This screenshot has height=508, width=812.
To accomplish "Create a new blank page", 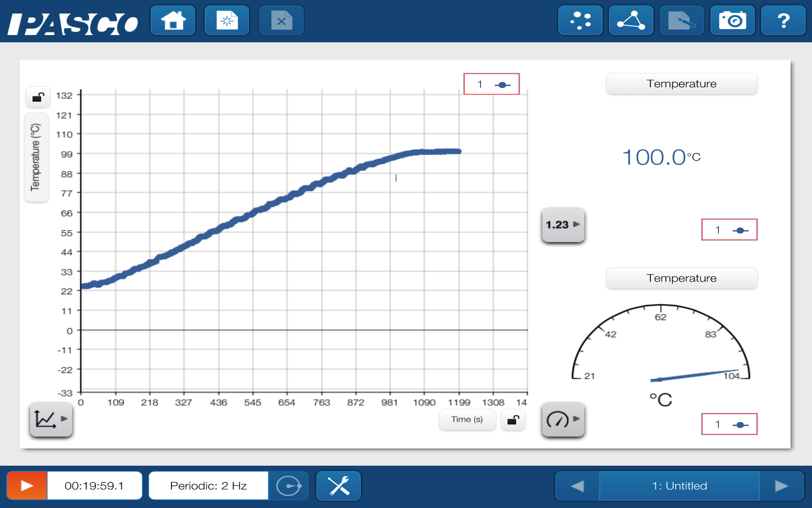I will point(227,20).
